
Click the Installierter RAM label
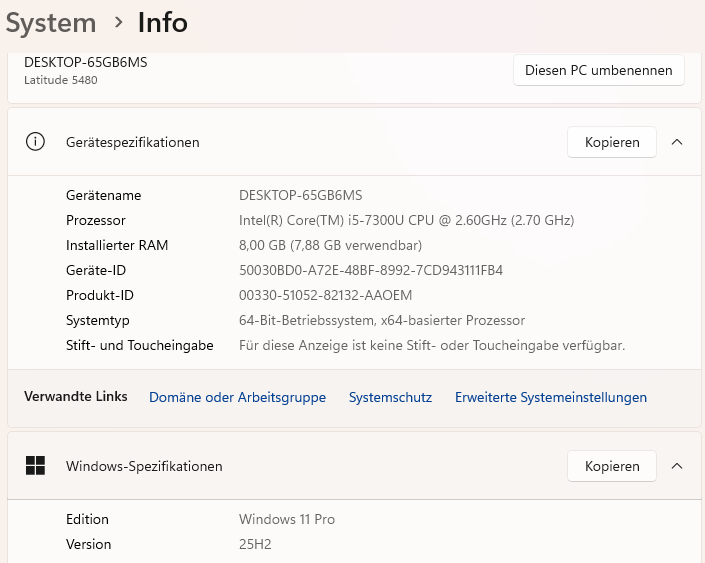(x=117, y=245)
